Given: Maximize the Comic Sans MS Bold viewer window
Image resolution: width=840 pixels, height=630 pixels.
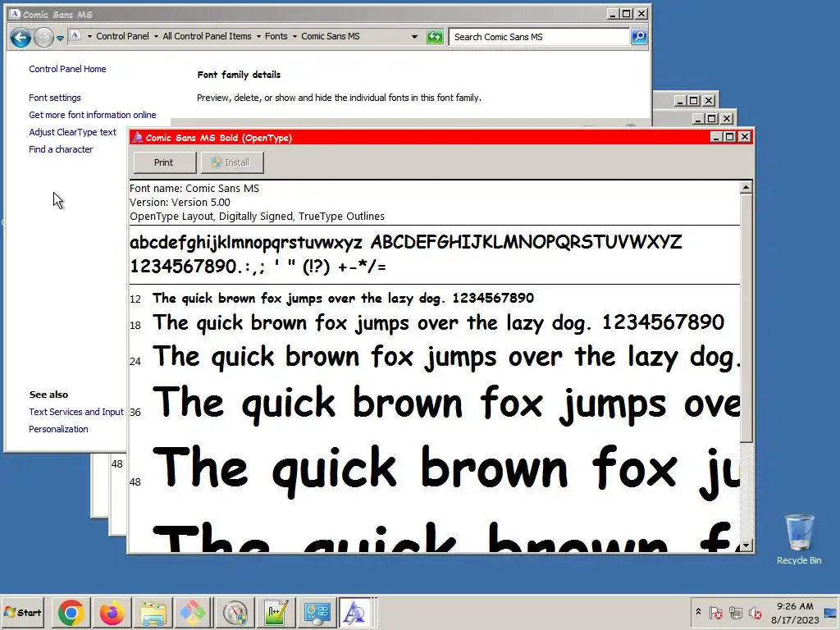Looking at the screenshot, I should pyautogui.click(x=729, y=137).
